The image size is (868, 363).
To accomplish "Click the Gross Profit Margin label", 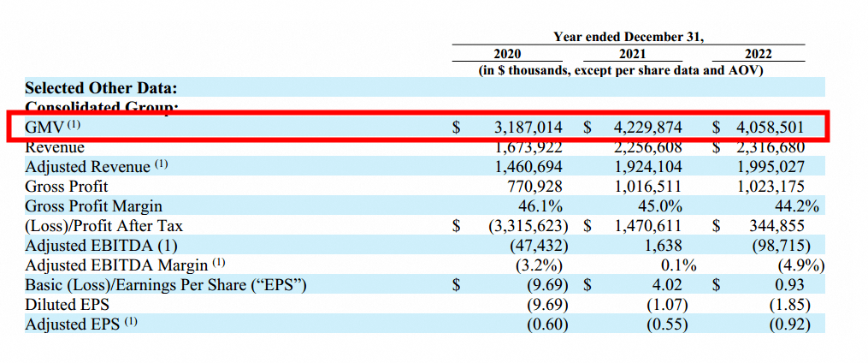I will pyautogui.click(x=94, y=206).
